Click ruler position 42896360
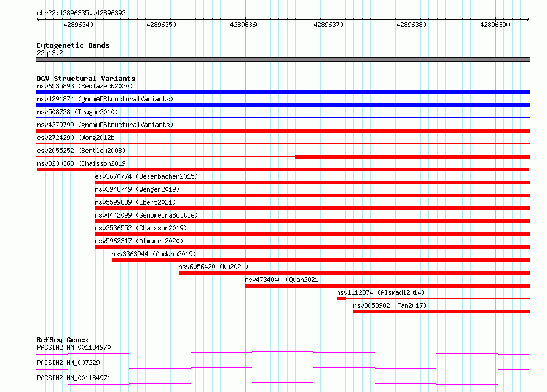 [x=245, y=25]
